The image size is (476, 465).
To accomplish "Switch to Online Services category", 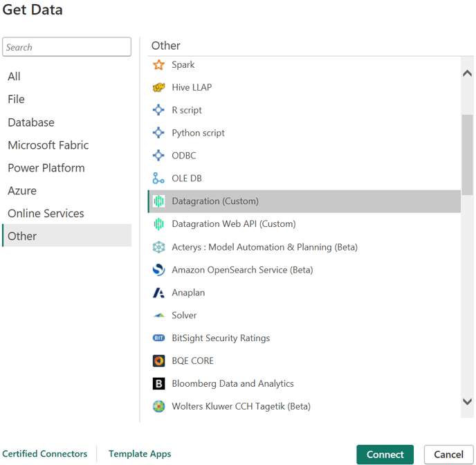I will pos(67,213).
